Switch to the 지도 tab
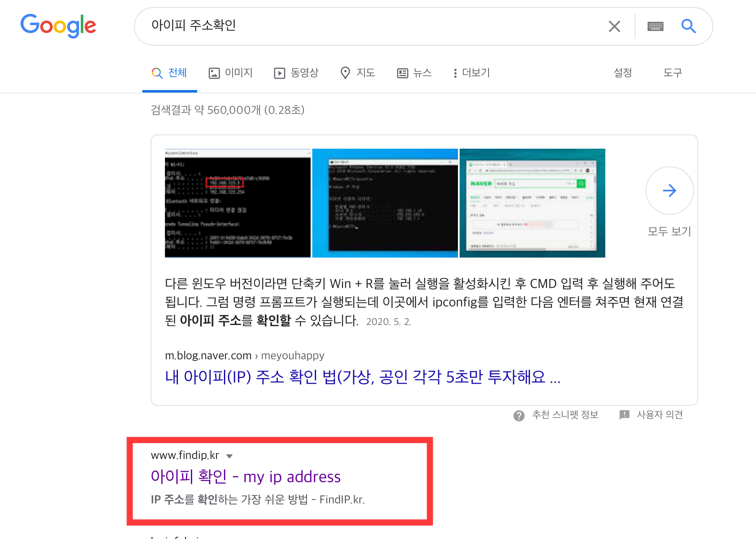This screenshot has width=756, height=539. coord(358,73)
